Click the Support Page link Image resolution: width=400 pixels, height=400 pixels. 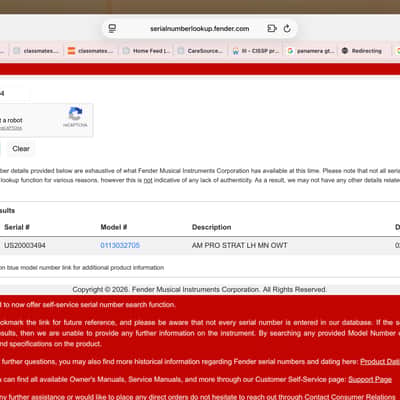click(x=370, y=379)
